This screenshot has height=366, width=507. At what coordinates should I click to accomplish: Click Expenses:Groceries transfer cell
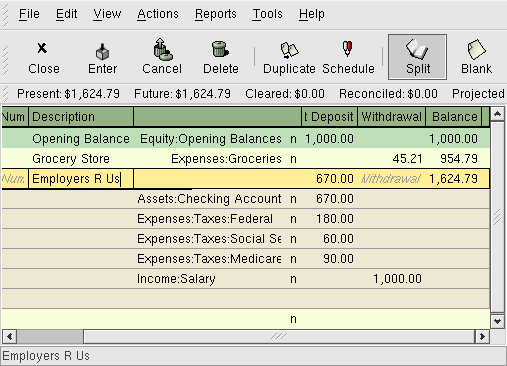pos(226,159)
